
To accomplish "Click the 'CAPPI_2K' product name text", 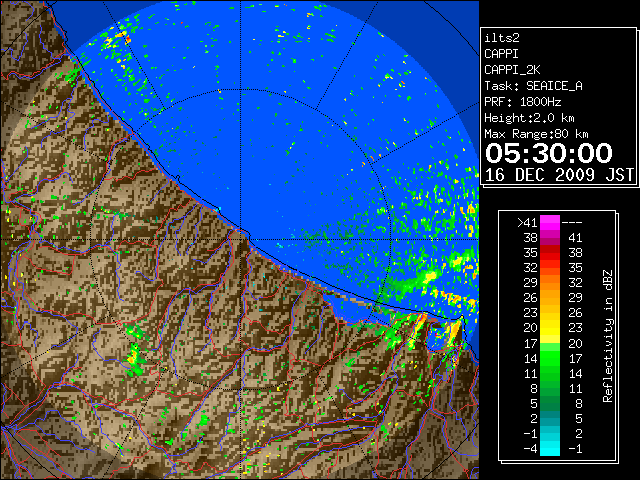I will point(512,70).
